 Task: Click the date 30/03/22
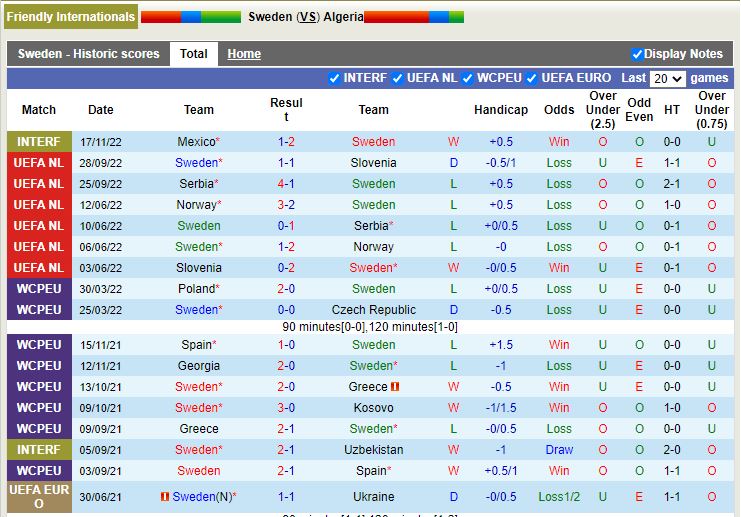[101, 289]
